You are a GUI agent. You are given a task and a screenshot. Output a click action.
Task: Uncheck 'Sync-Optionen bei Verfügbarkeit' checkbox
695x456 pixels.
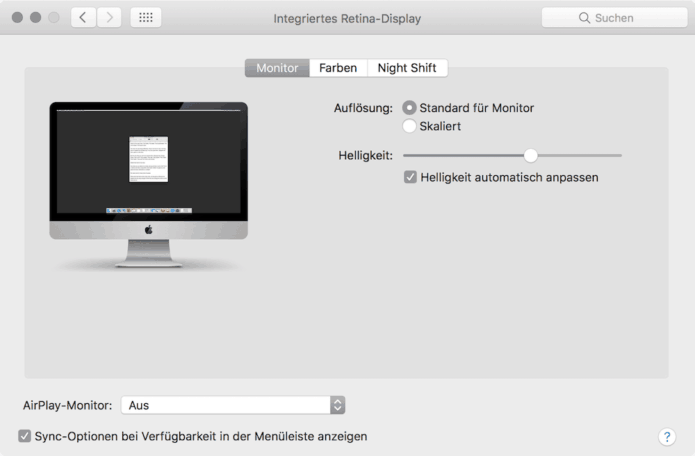coord(25,436)
